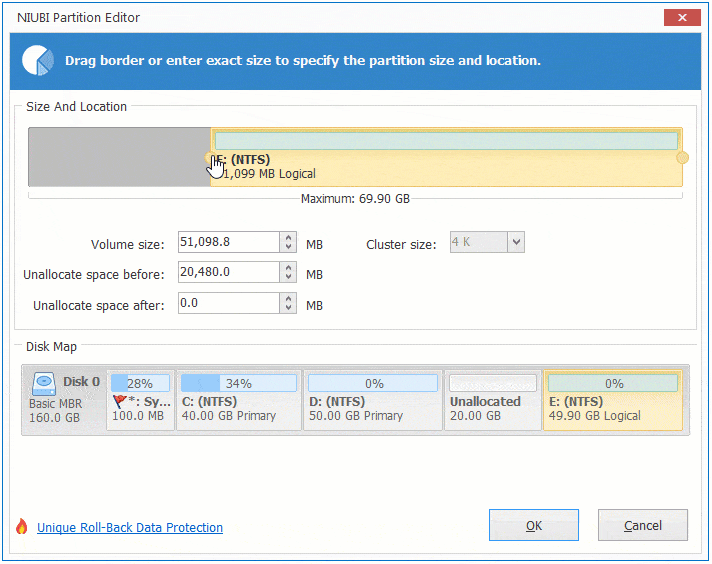
Task: Close the NIUBI Partition Editor dialog
Action: coord(682,18)
